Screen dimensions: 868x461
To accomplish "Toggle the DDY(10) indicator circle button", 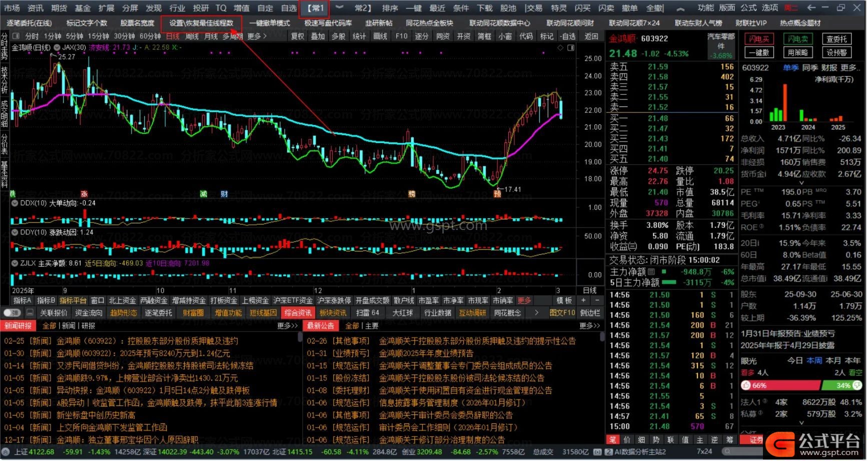I will [15, 232].
